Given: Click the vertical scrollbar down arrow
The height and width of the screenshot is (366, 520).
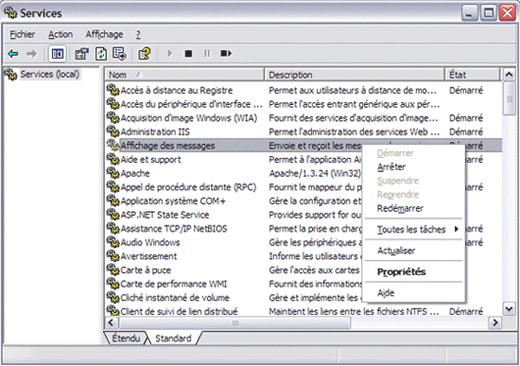Looking at the screenshot, I should [509, 309].
